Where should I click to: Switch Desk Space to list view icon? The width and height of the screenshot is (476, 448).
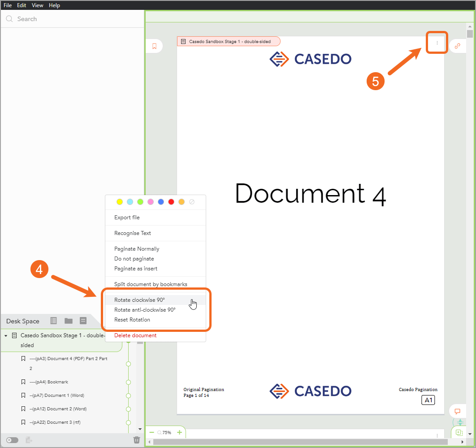[x=53, y=321]
